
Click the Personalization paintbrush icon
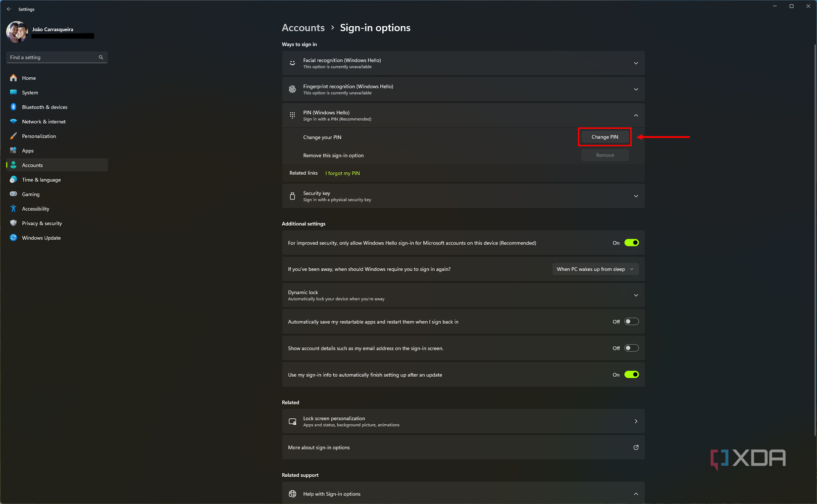coord(13,136)
